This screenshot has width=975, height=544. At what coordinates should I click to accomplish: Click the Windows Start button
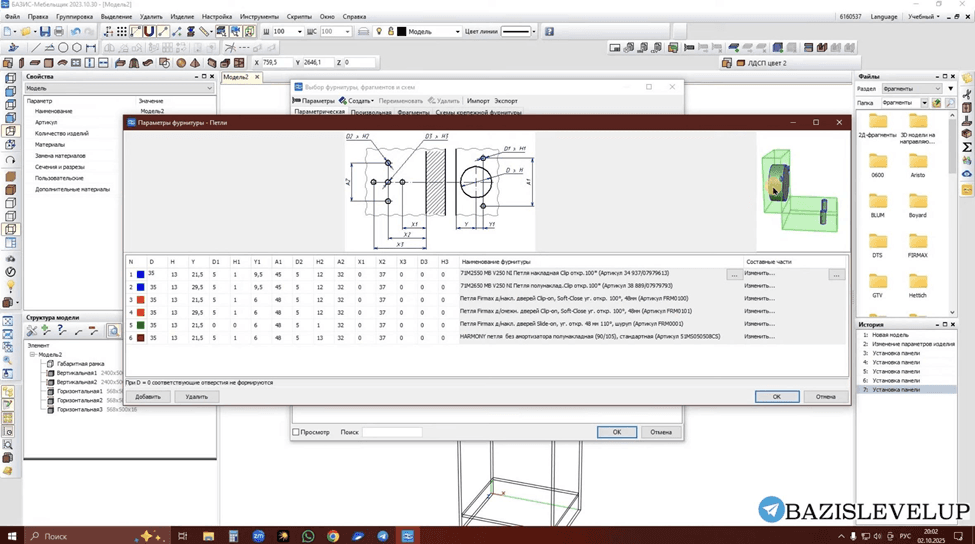click(x=11, y=536)
